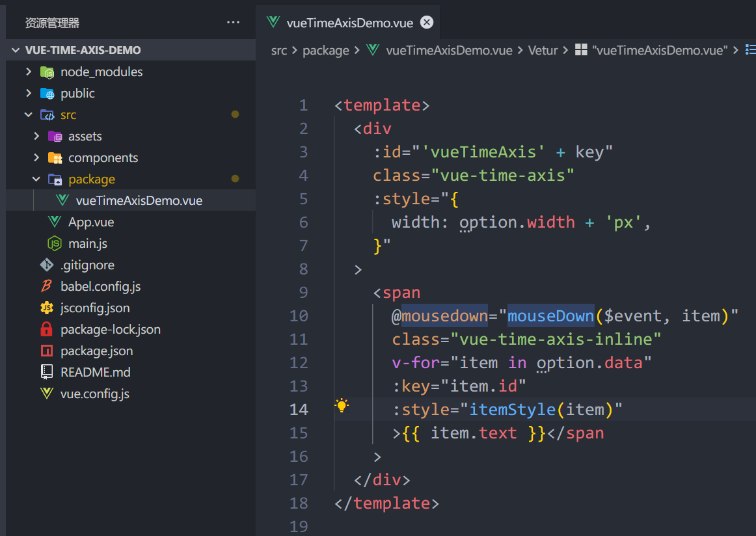Open package-lock.json file
Screen dimensions: 756x536
131,329
